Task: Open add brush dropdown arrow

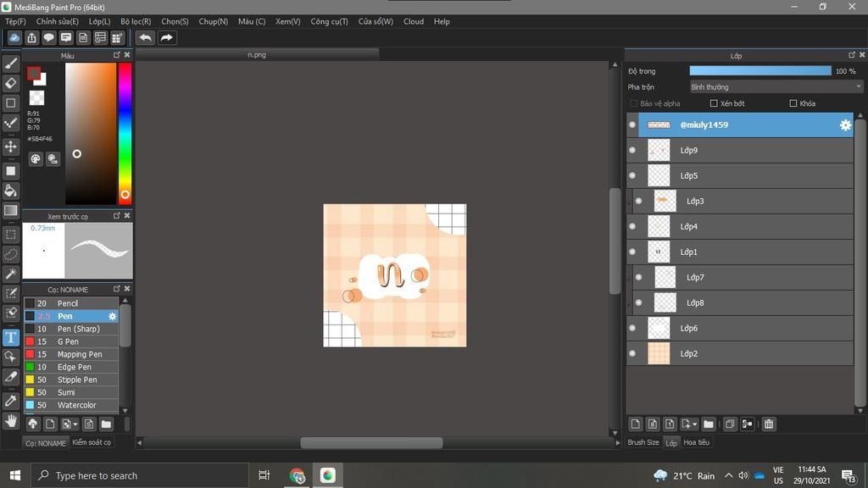Action: coord(75,424)
